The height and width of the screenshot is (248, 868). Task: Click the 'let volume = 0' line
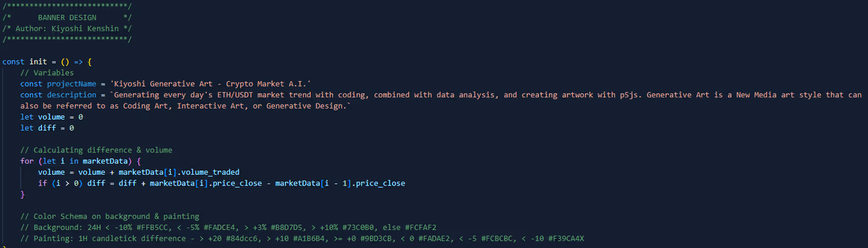51,117
